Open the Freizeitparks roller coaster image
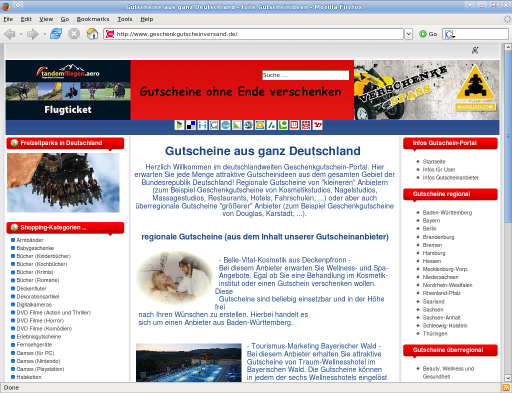The image size is (512, 393). (x=63, y=183)
